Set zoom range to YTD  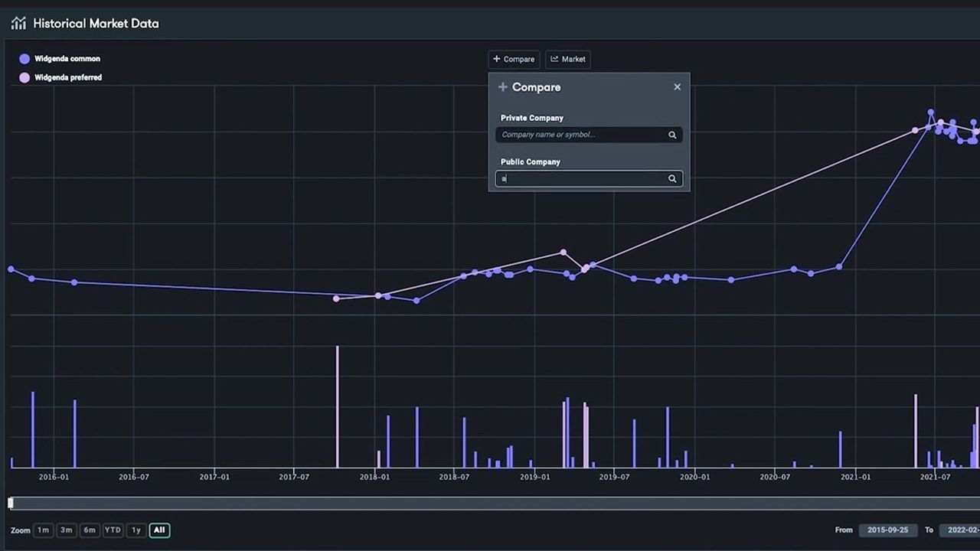tap(113, 530)
